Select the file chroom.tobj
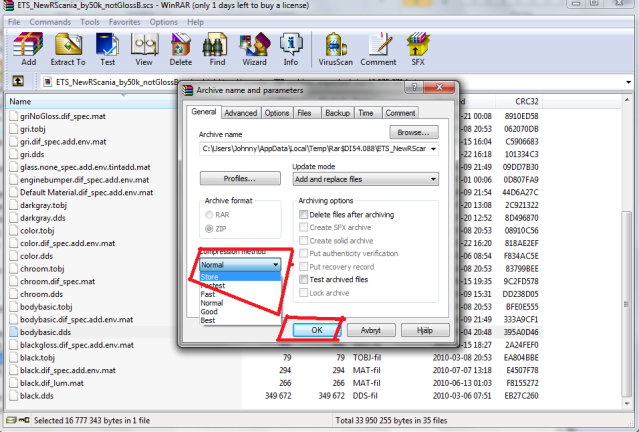This screenshot has width=639, height=432. pos(42,269)
